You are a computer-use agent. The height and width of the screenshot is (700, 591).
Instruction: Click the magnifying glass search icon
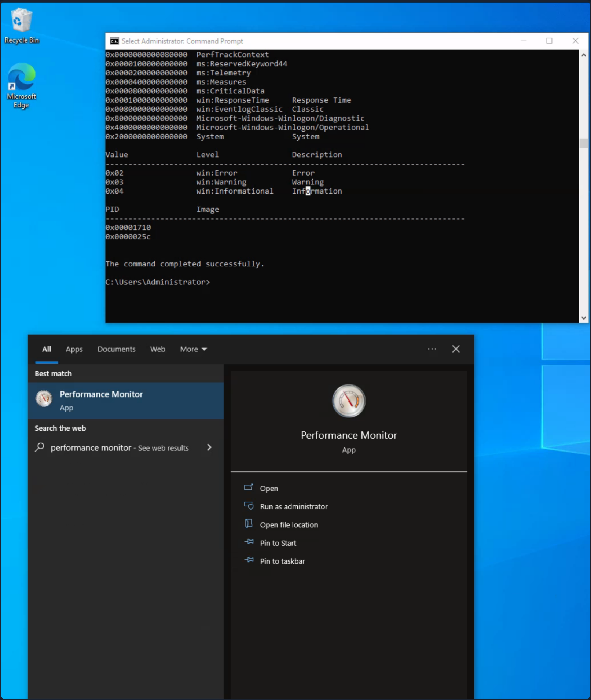[x=40, y=447]
